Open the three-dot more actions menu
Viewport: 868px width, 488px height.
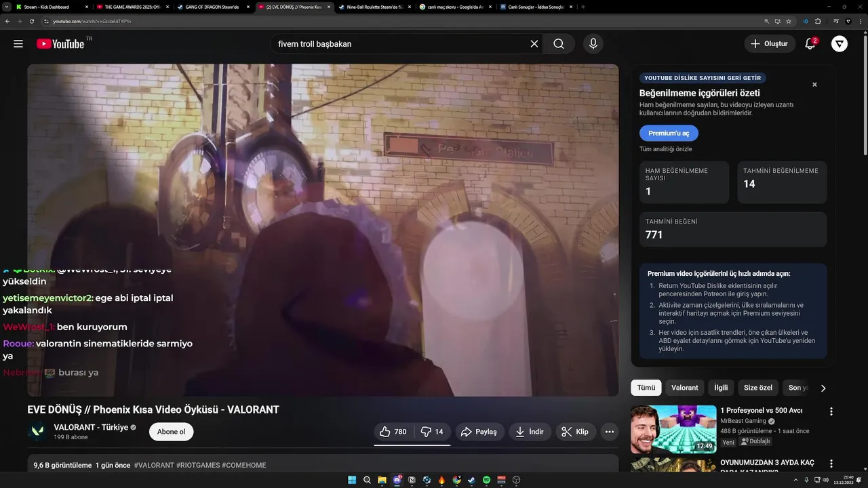coord(610,432)
